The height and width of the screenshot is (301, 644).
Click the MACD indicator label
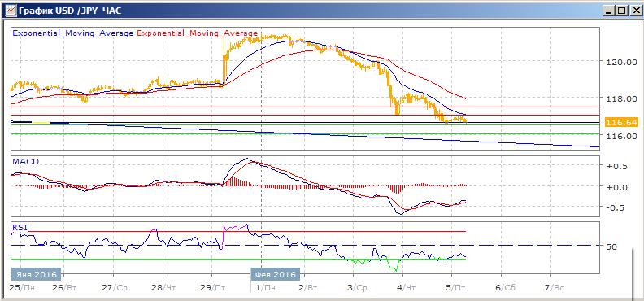point(25,161)
